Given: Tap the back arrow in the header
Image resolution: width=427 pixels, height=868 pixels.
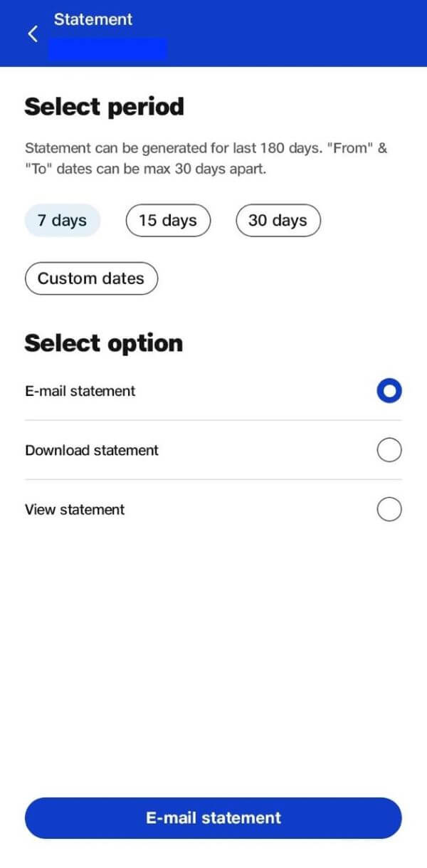Looking at the screenshot, I should (x=31, y=33).
